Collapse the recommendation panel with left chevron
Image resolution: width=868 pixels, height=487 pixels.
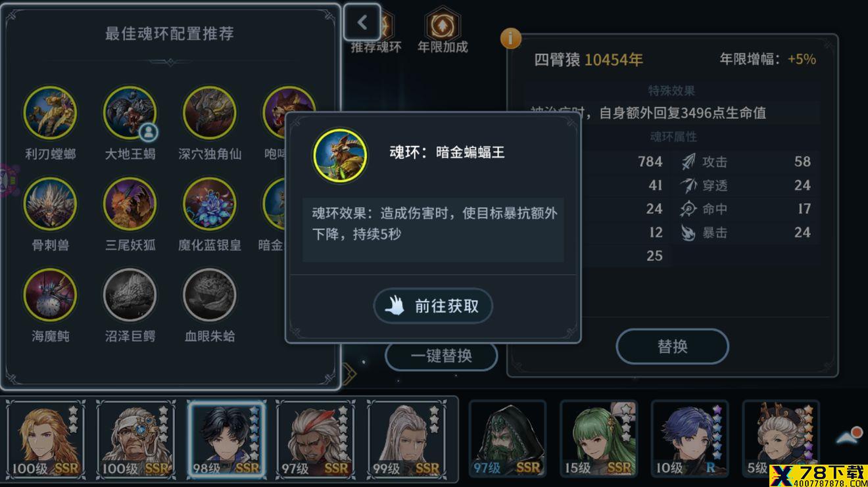pyautogui.click(x=362, y=23)
